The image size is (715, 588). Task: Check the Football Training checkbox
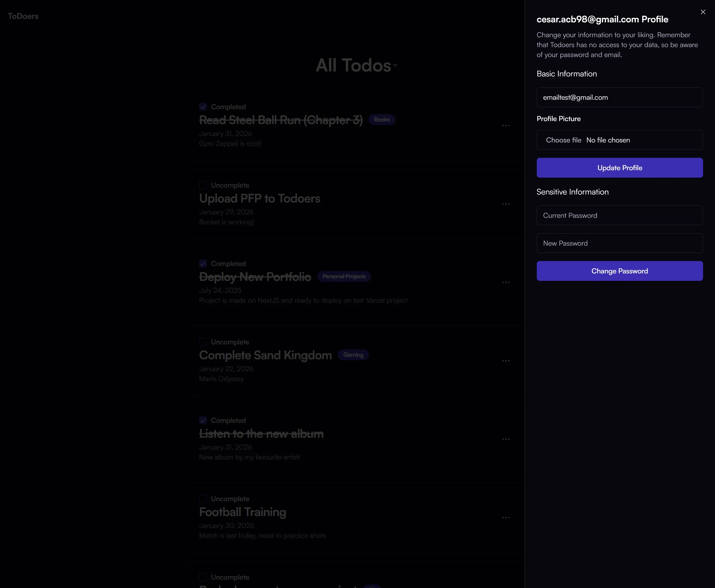[203, 499]
